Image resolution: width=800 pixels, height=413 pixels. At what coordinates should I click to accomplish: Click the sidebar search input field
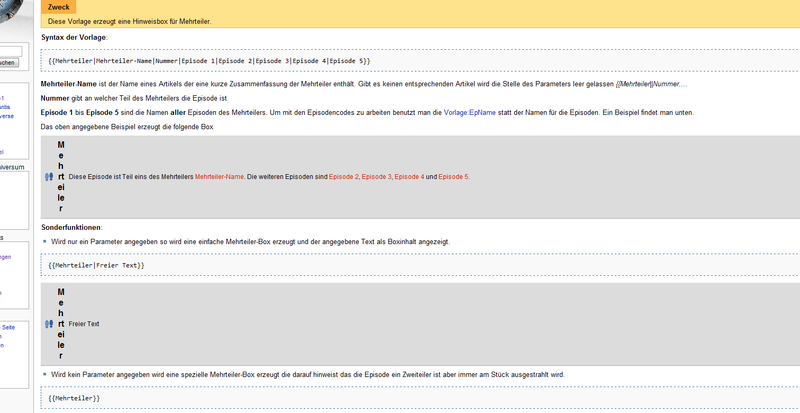[x=10, y=51]
